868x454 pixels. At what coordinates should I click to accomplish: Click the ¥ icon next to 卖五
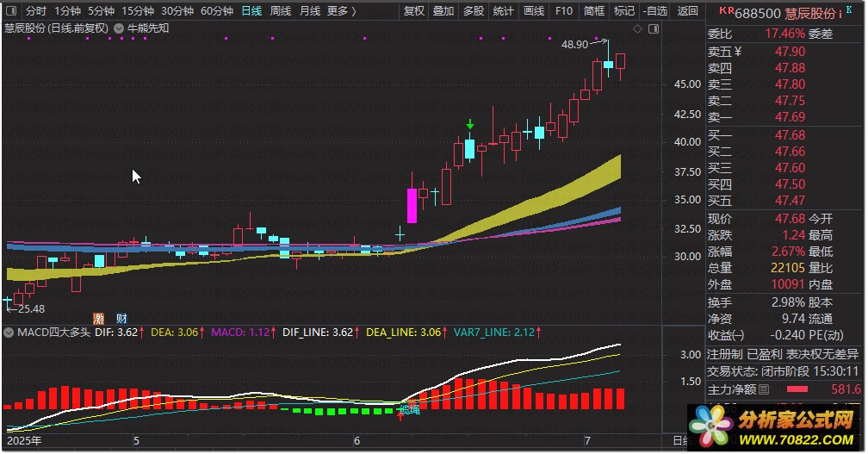pyautogui.click(x=737, y=52)
